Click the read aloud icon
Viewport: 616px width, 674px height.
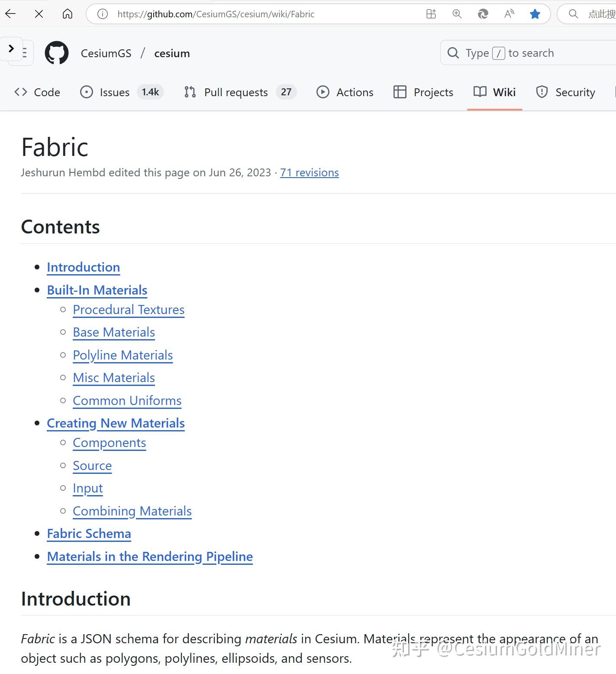pos(509,14)
